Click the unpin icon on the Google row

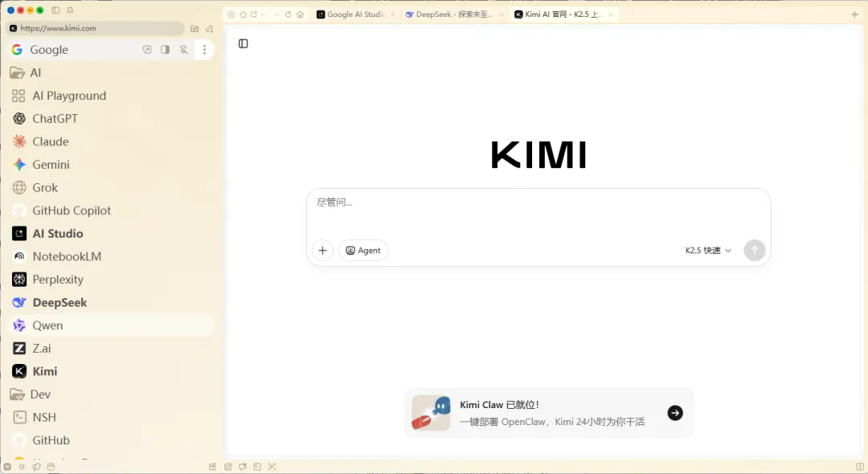tap(184, 50)
